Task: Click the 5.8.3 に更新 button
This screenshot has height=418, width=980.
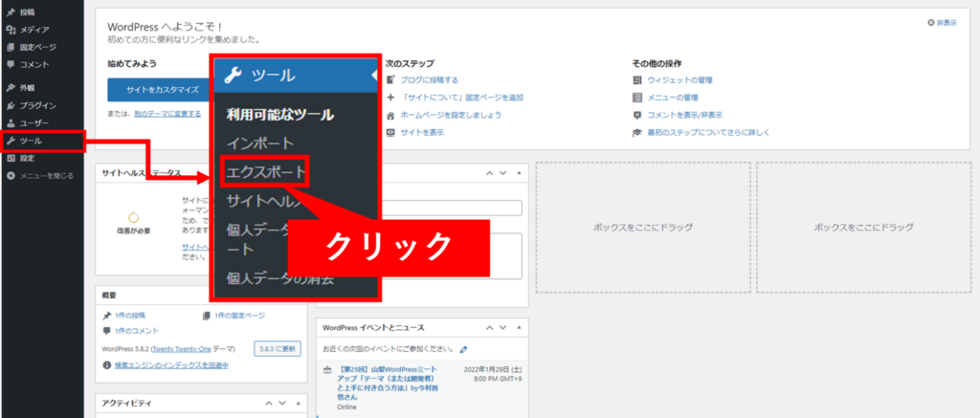Action: (x=277, y=348)
